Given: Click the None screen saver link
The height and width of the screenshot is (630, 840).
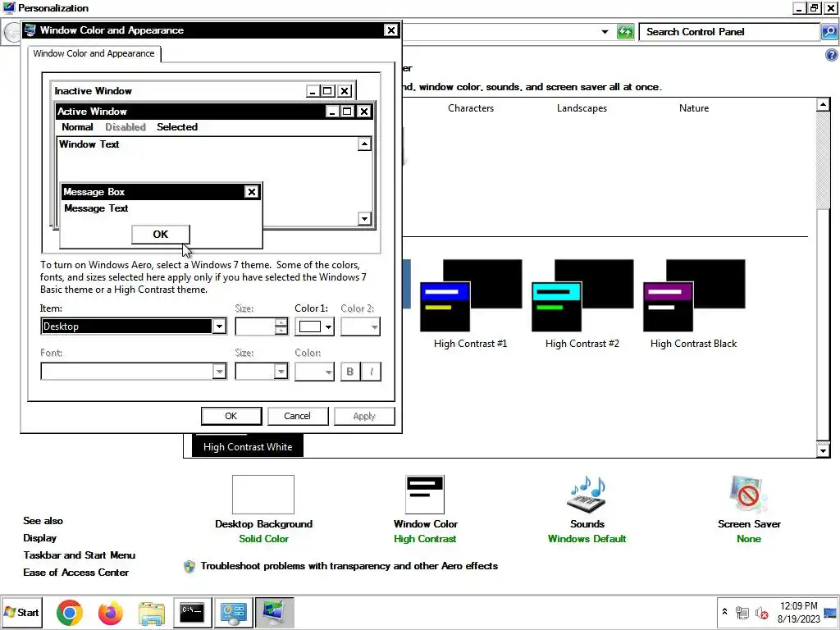Looking at the screenshot, I should (x=748, y=539).
